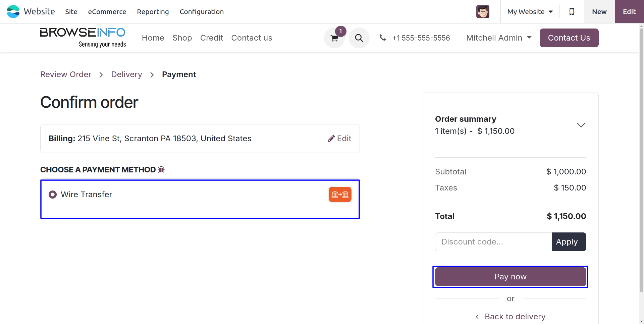This screenshot has width=644, height=324.
Task: Click the payment debug bug icon
Action: (x=161, y=169)
